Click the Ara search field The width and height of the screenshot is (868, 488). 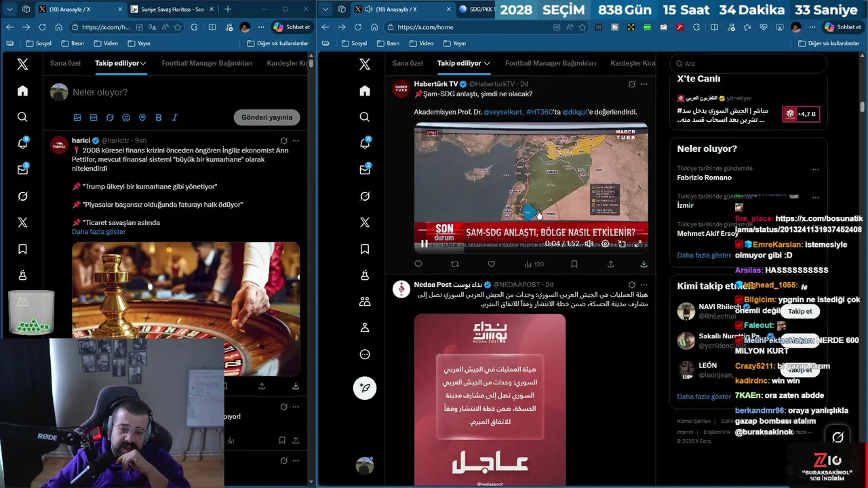[x=748, y=64]
